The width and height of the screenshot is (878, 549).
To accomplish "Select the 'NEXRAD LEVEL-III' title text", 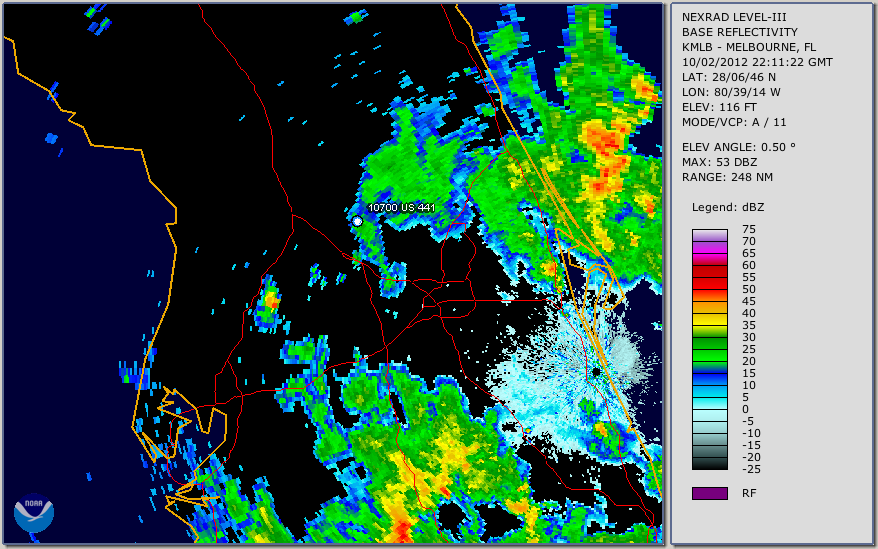I will (734, 17).
